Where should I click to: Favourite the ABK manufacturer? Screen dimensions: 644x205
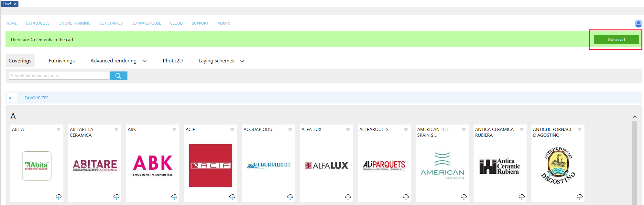[174, 129]
